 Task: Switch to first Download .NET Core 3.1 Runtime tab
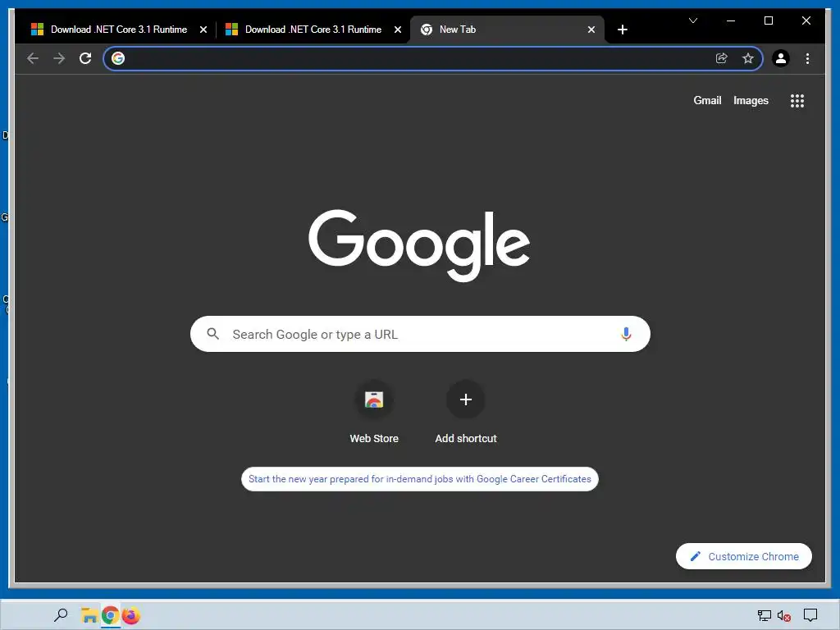(x=118, y=30)
